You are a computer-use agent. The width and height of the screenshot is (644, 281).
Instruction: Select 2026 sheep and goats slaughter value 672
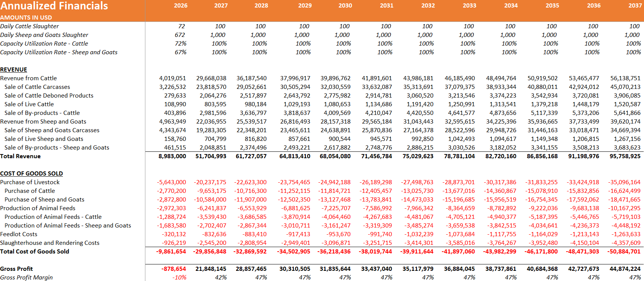point(180,35)
